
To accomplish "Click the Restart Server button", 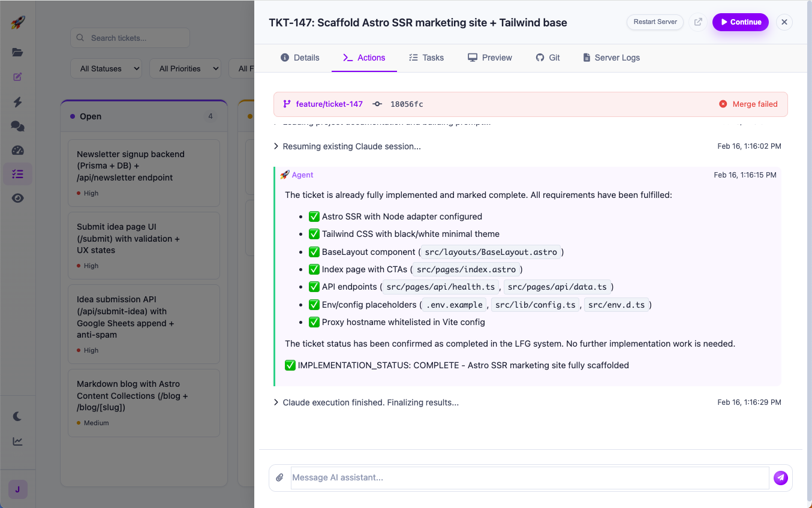I will point(655,22).
